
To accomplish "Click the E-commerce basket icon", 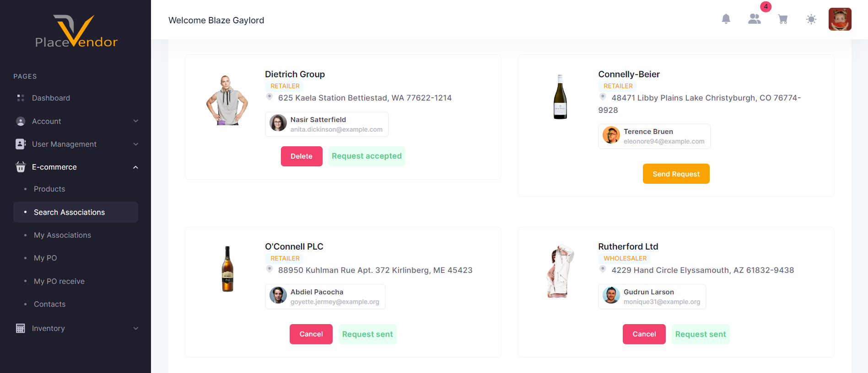I will coord(21,167).
